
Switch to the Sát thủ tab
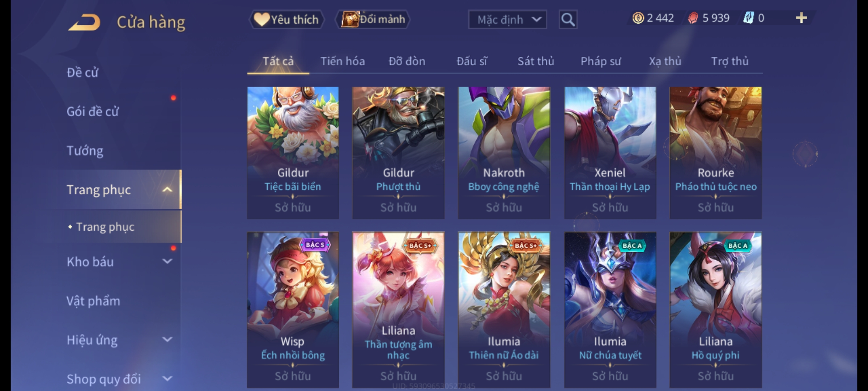pos(536,61)
